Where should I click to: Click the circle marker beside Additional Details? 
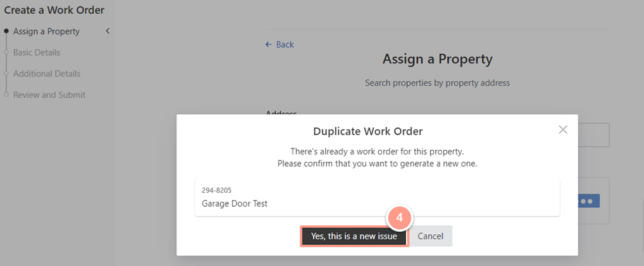tap(6, 74)
